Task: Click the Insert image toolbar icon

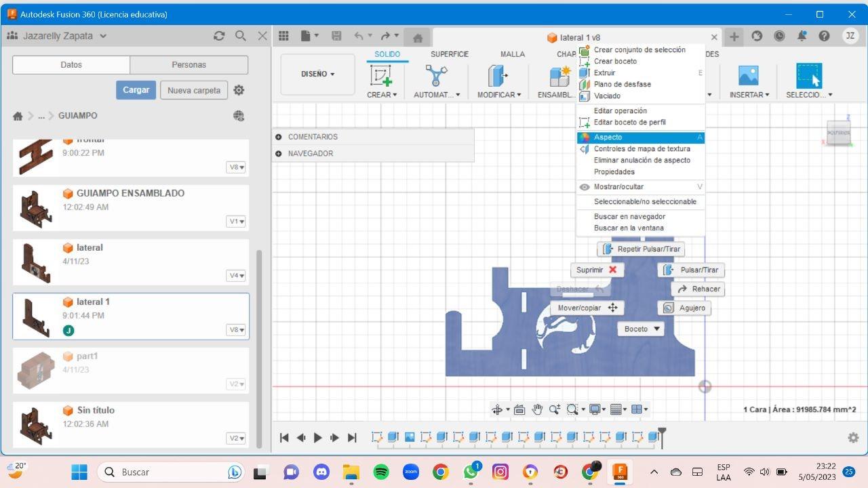Action: click(748, 75)
